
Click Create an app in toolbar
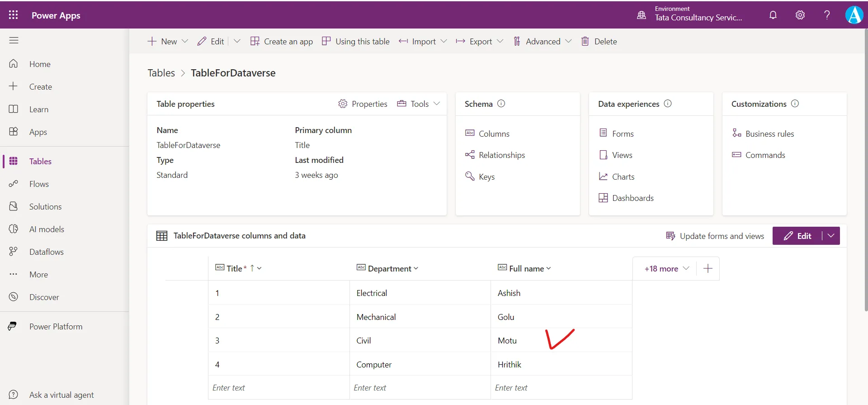tap(282, 41)
